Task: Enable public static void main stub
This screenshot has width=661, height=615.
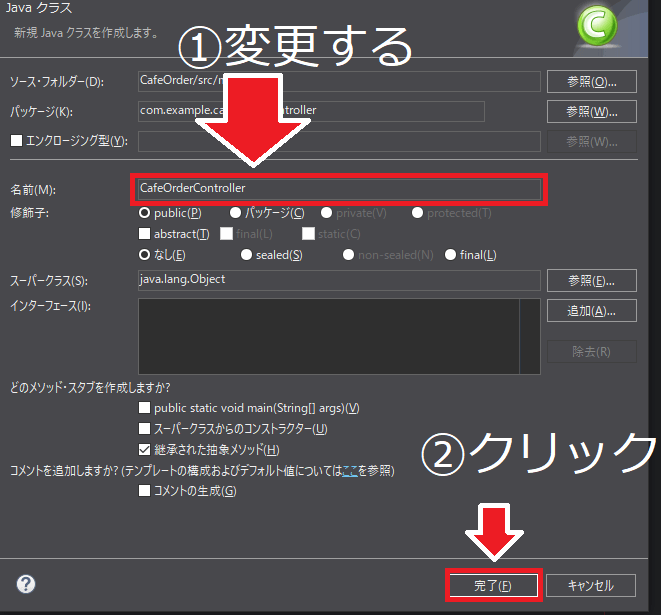Action: pyautogui.click(x=146, y=408)
